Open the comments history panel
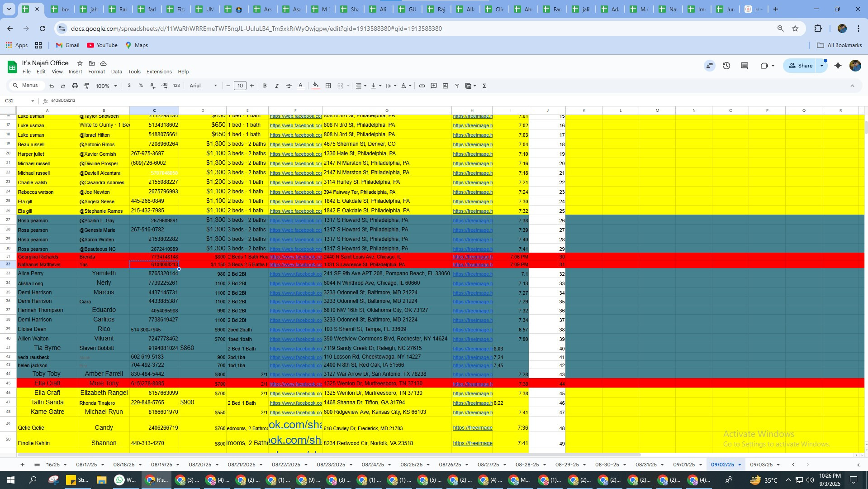This screenshot has height=489, width=868. (x=745, y=66)
